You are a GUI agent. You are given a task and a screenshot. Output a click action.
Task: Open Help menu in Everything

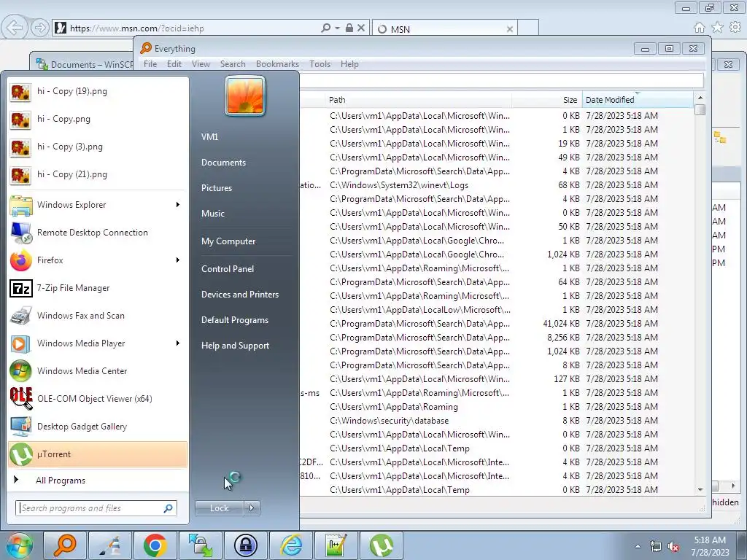(x=349, y=64)
